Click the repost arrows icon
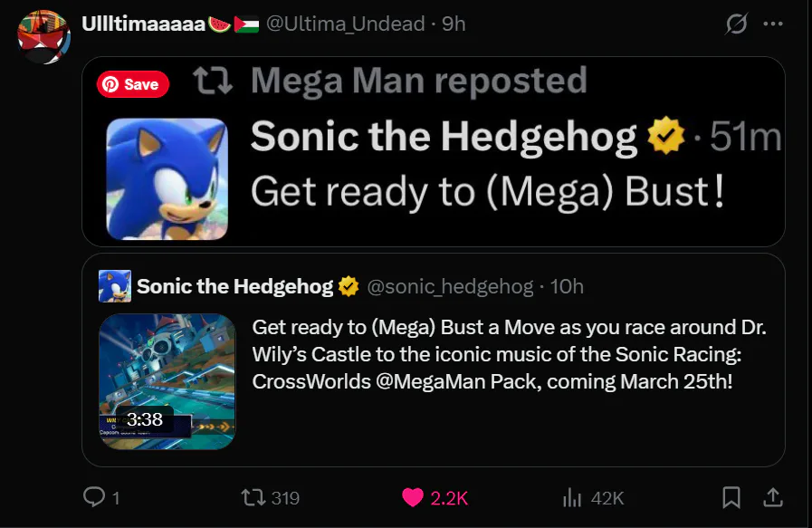 [x=253, y=497]
